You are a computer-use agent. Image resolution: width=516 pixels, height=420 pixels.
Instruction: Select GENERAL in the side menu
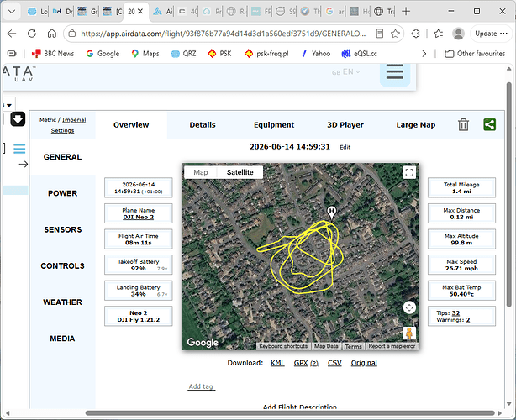click(x=62, y=157)
